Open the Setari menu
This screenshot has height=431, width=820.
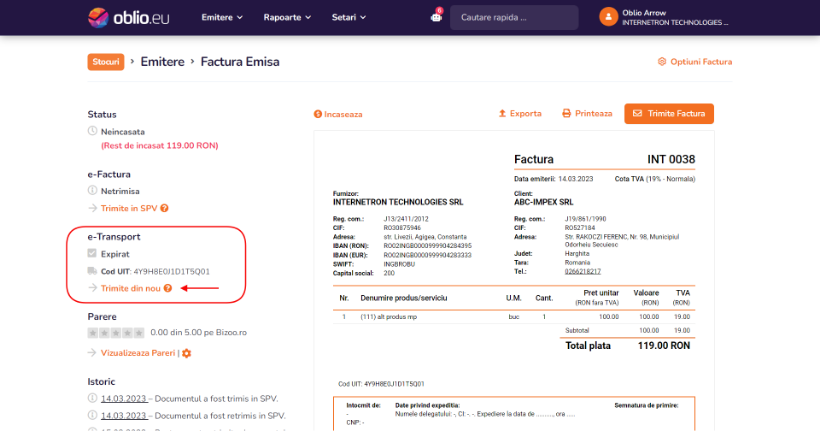tap(348, 17)
